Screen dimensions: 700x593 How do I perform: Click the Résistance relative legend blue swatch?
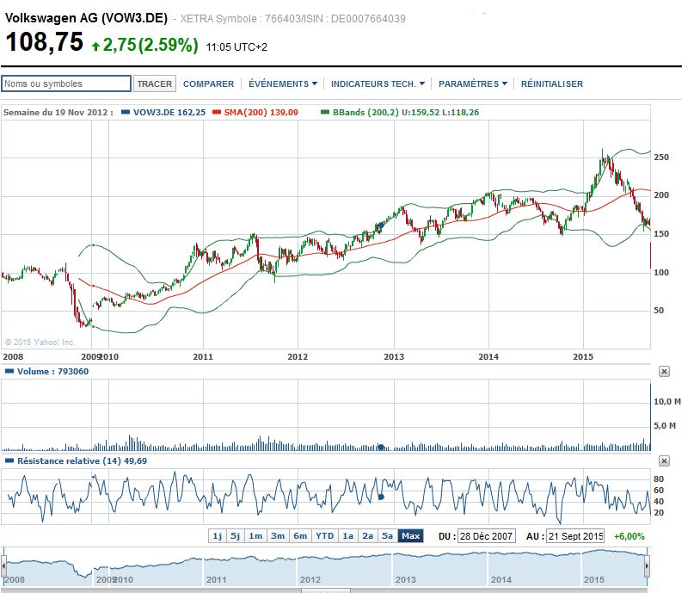click(9, 460)
